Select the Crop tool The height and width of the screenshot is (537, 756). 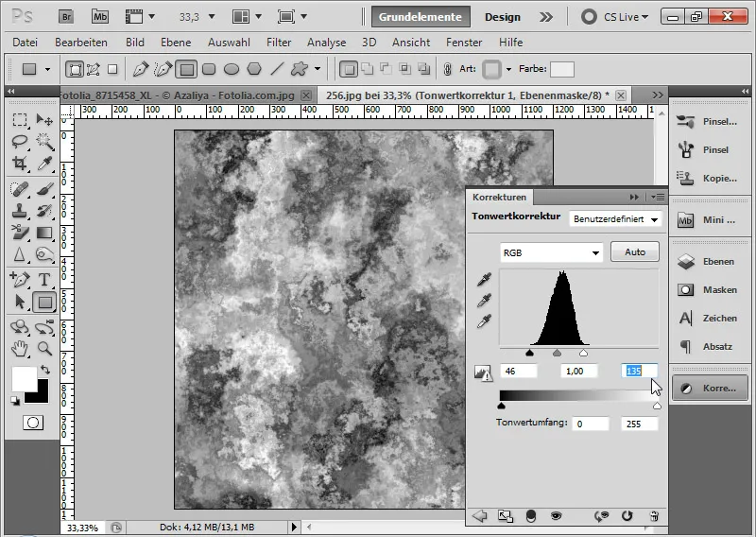20,164
